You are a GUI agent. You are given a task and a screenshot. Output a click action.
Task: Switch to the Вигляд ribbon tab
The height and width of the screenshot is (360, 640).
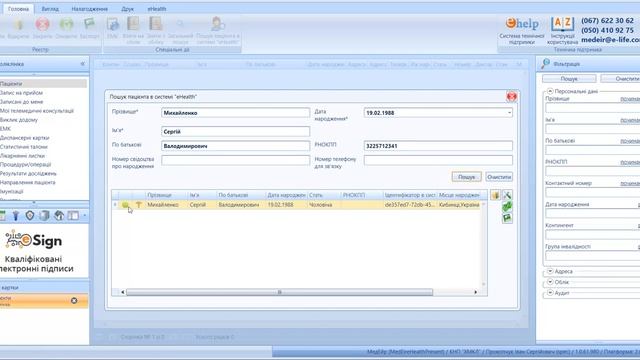coord(50,9)
